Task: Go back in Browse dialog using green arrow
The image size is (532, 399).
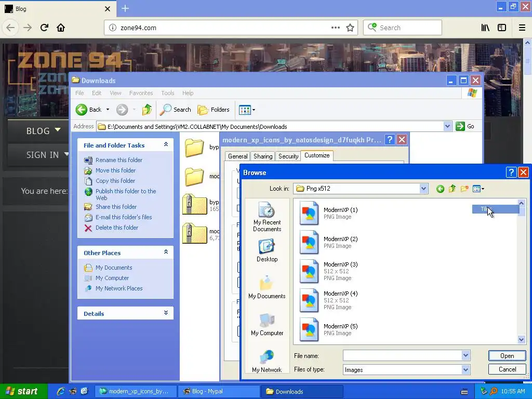Action: pos(441,189)
